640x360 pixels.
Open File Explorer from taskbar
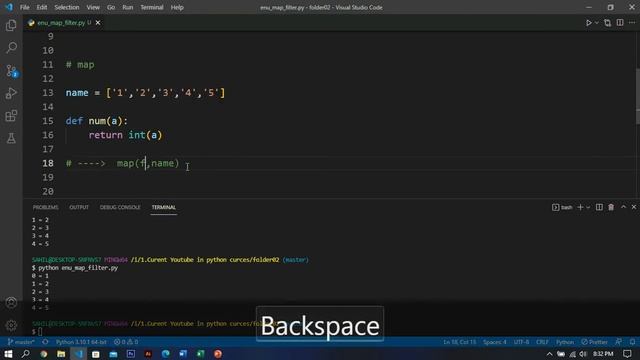pos(61,353)
